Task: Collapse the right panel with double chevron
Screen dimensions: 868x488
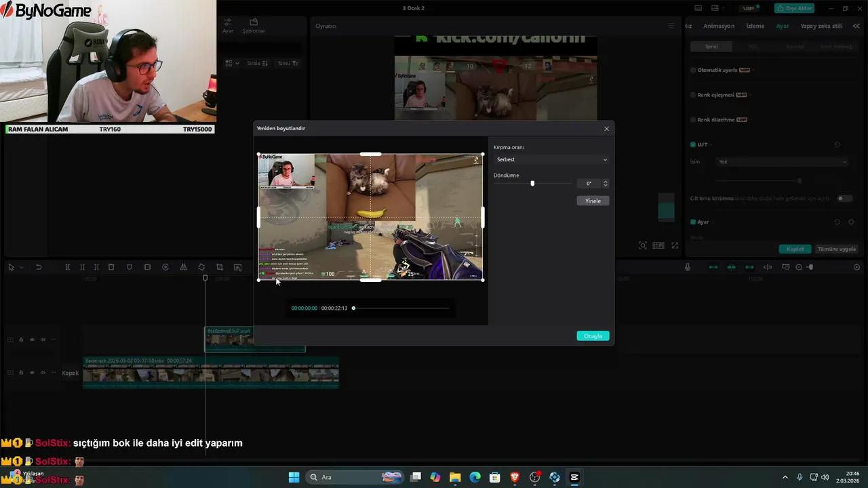Action: click(856, 26)
